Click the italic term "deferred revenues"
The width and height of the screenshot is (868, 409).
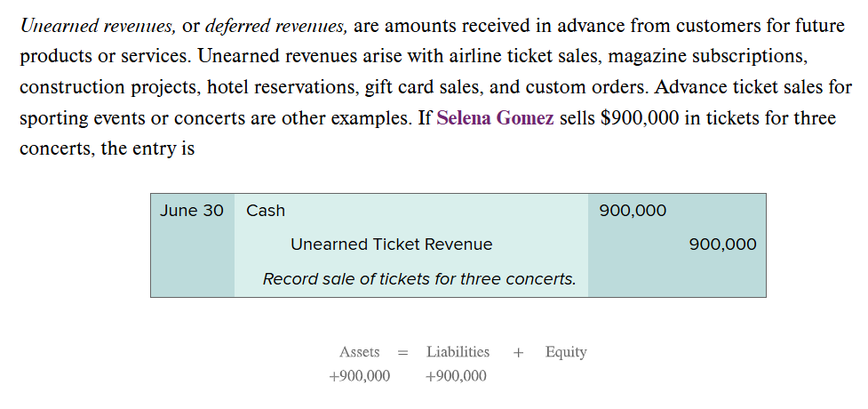[x=276, y=25]
